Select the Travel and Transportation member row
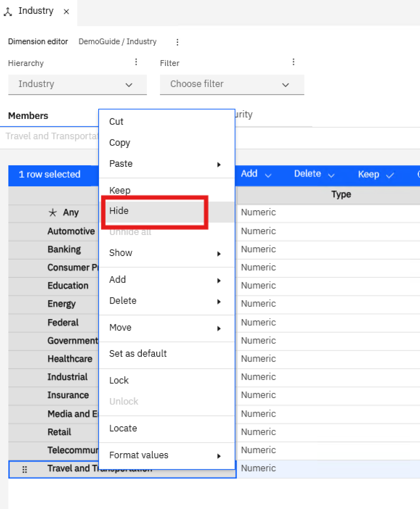 122,469
